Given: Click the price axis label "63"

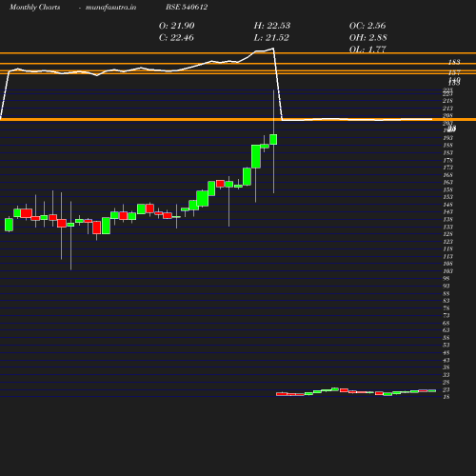Looking at the screenshot, I should [446, 330].
